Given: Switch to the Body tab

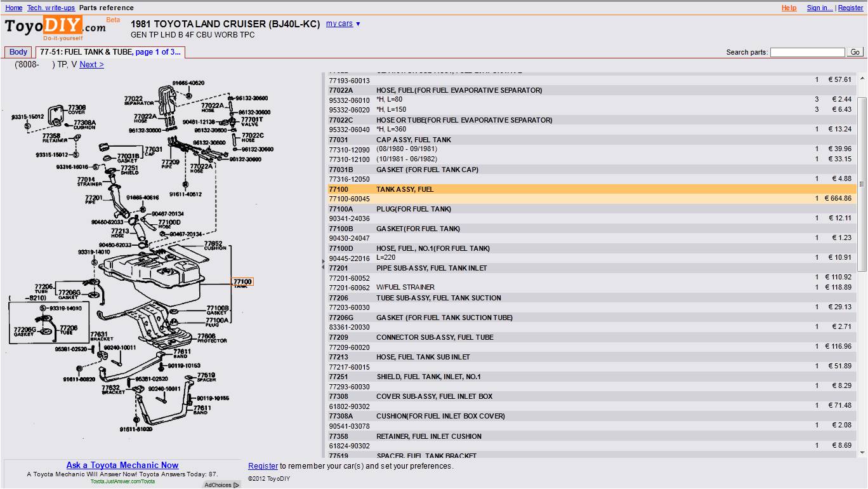Looking at the screenshot, I should point(18,52).
